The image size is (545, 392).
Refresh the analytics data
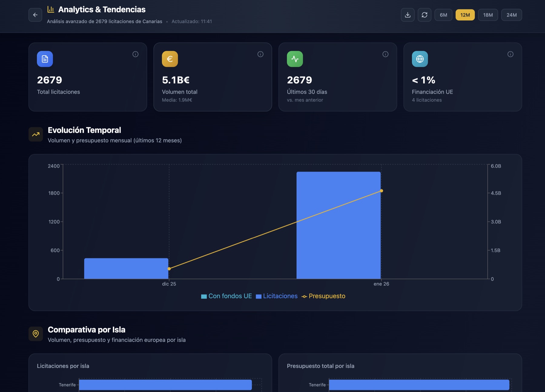[x=424, y=15]
